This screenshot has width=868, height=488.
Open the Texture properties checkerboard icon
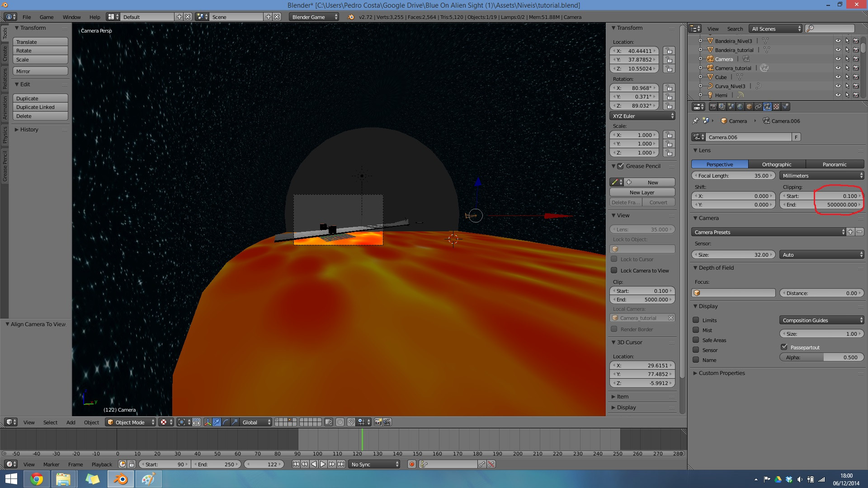(776, 107)
